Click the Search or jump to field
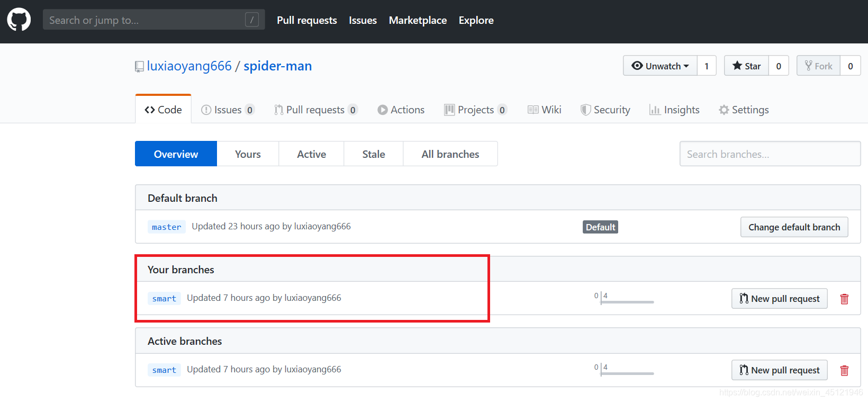 153,20
